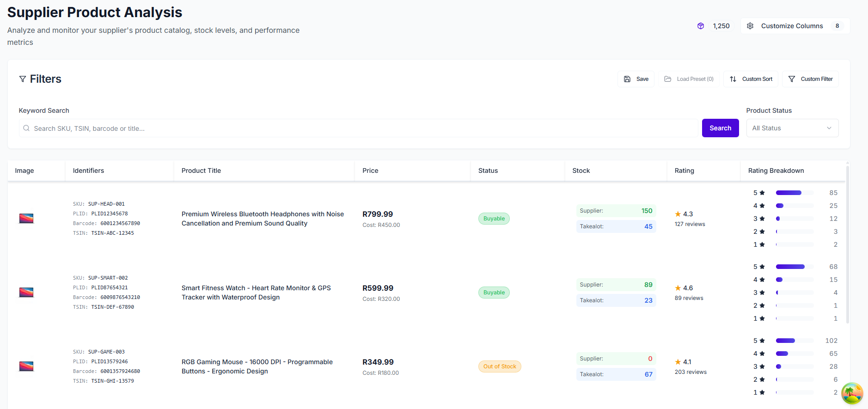Click the Custom Sort button label
Screen dimensions: 868x409
click(x=757, y=79)
